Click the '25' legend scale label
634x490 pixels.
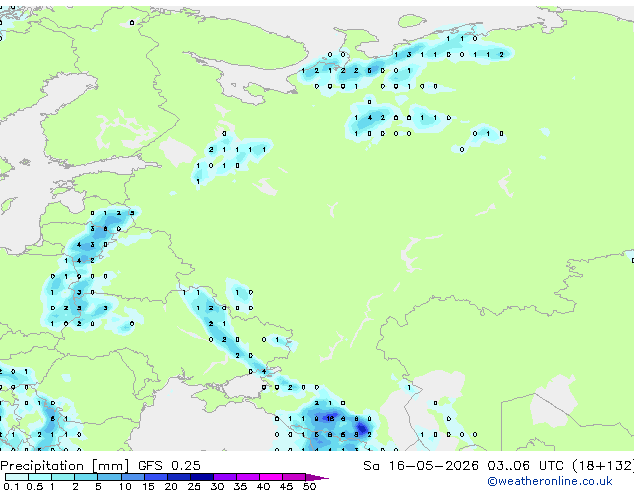pos(194,486)
